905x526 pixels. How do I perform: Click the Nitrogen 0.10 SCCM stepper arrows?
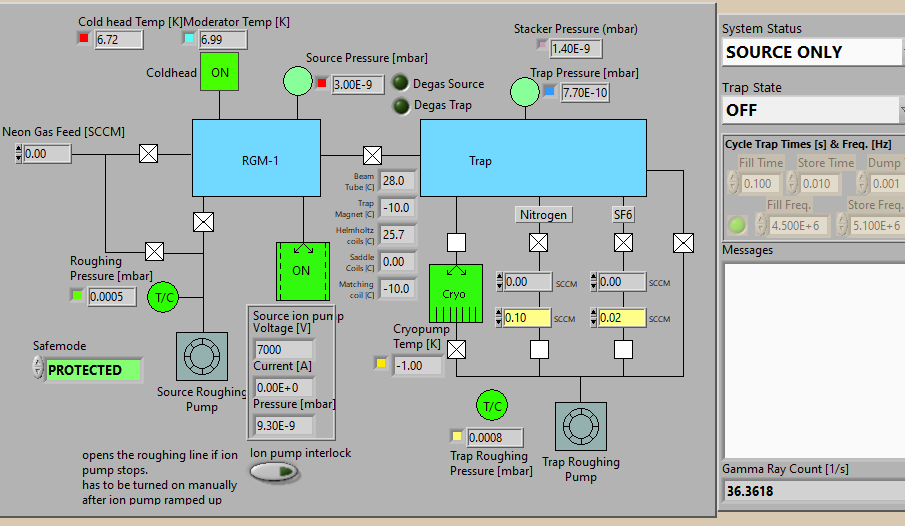pos(499,318)
